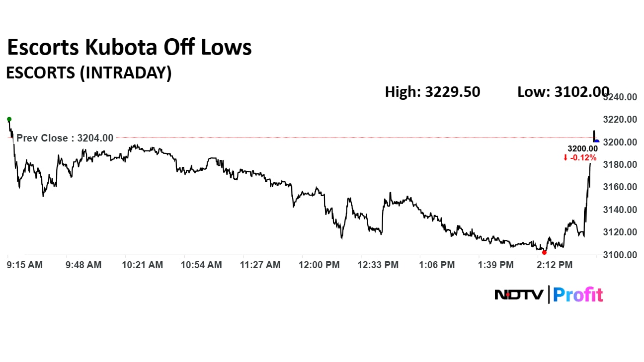
Task: Click the green dot marking the day's high
Action: click(x=9, y=119)
